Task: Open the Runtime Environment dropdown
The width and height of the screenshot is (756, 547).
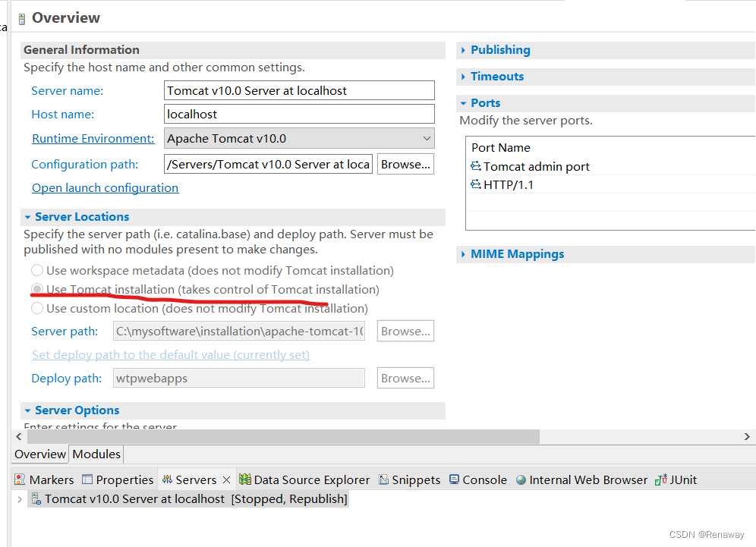Action: (x=426, y=138)
